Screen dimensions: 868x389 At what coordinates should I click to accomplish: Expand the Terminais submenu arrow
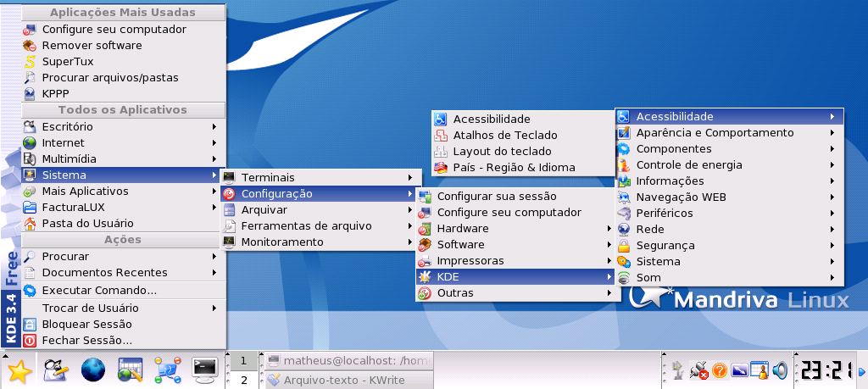pyautogui.click(x=410, y=178)
